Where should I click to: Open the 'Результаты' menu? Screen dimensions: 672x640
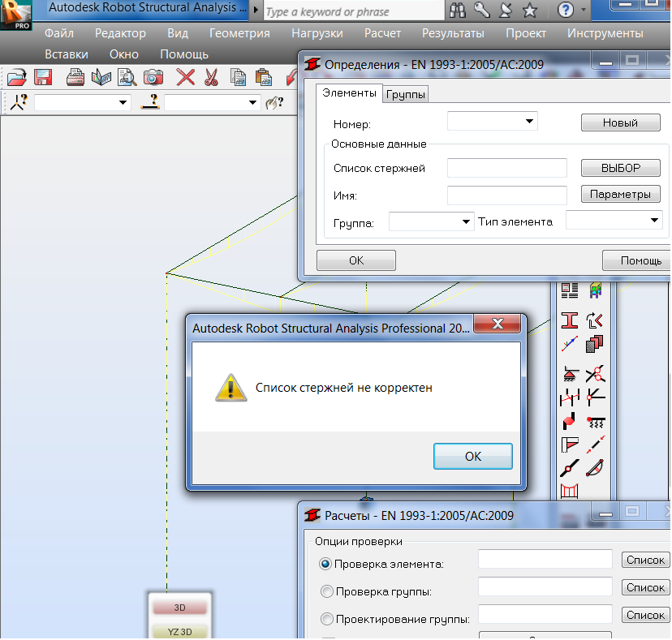pos(453,33)
